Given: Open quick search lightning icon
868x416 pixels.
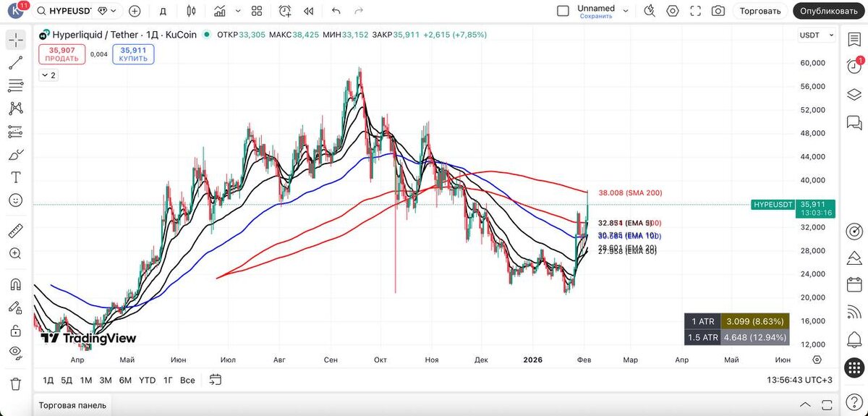Looking at the screenshot, I should point(649,11).
